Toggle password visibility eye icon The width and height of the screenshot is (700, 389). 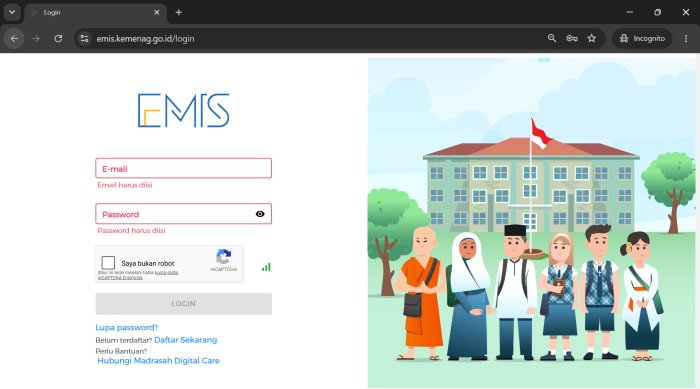tap(260, 214)
